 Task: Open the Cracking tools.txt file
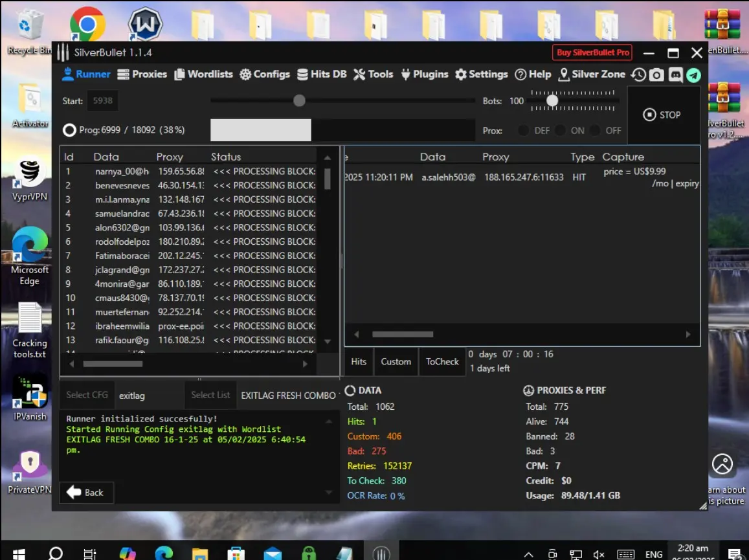click(30, 331)
